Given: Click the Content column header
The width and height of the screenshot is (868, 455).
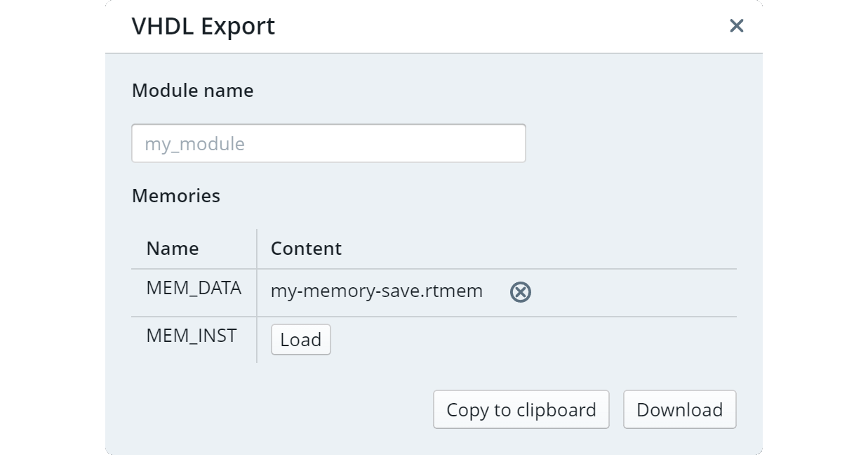Looking at the screenshot, I should pyautogui.click(x=306, y=249).
